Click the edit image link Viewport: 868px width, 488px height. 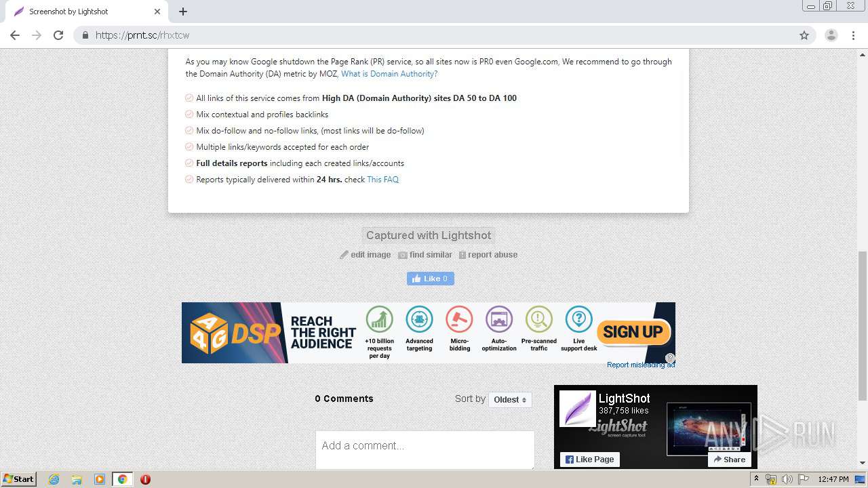click(366, 255)
